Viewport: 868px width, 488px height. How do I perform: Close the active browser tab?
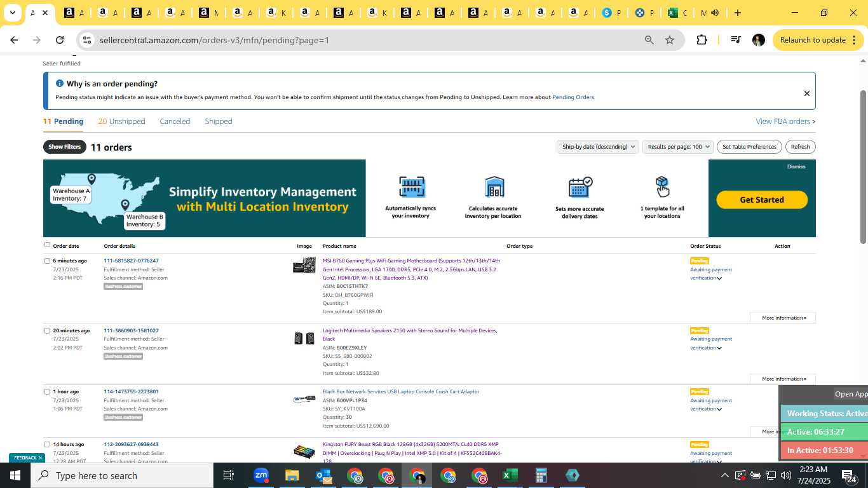point(45,13)
